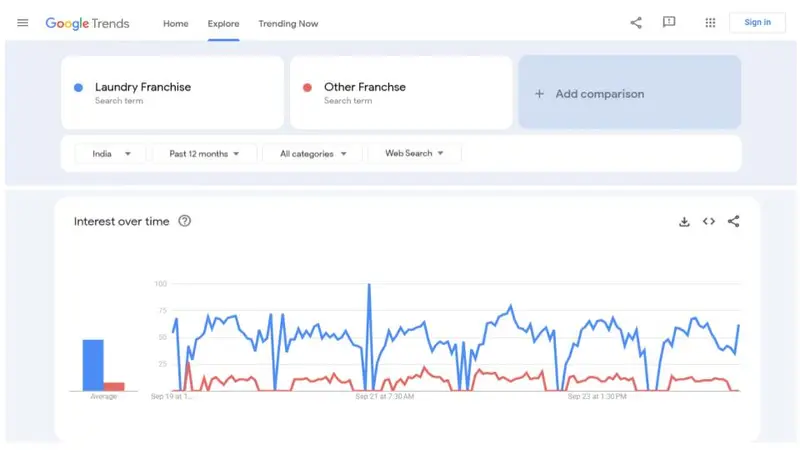800x450 pixels.
Task: Click the plus icon to add comparison
Action: tap(539, 94)
